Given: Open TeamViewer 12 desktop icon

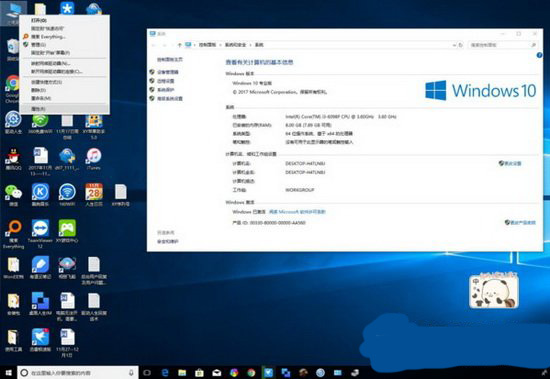Looking at the screenshot, I should pyautogui.click(x=40, y=233).
